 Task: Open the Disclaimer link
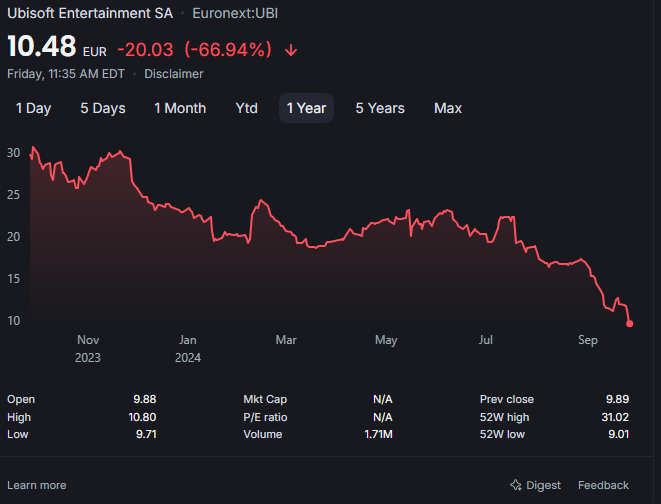174,74
